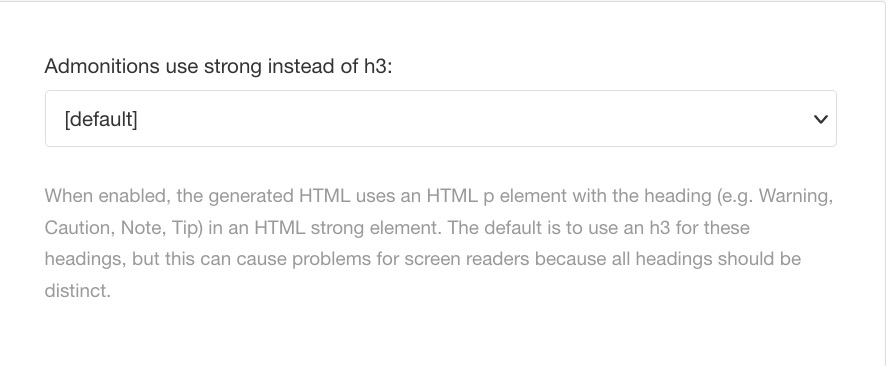Click the word 'Warning,' in the description
The height and width of the screenshot is (366, 886).
pyautogui.click(x=796, y=197)
